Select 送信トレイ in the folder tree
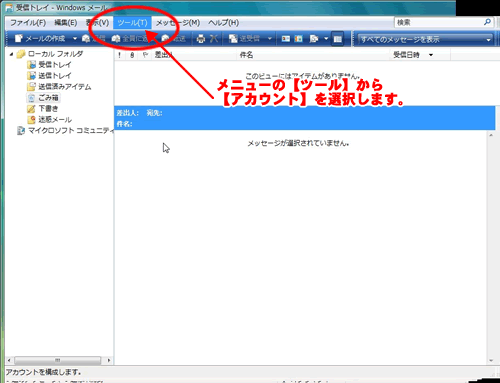Screen dimensions: 500x383 point(55,76)
